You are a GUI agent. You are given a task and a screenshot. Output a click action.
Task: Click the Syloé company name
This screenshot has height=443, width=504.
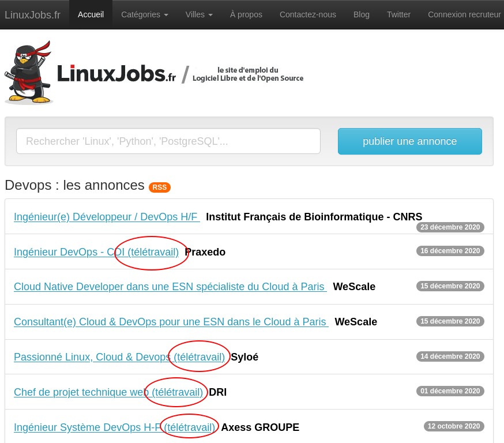(245, 357)
